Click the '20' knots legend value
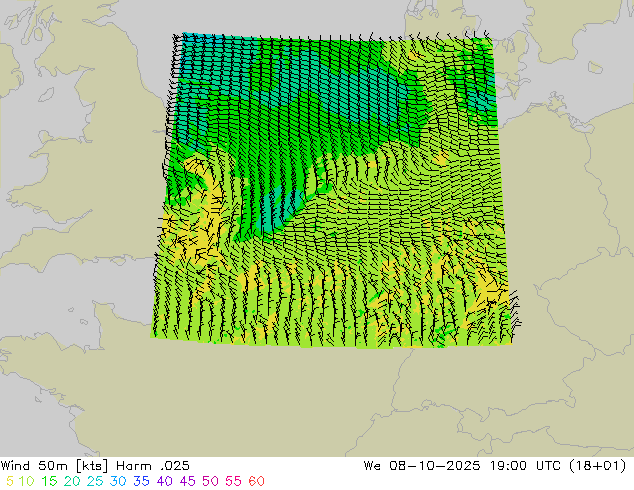This screenshot has height=490, width=634. pos(72,481)
